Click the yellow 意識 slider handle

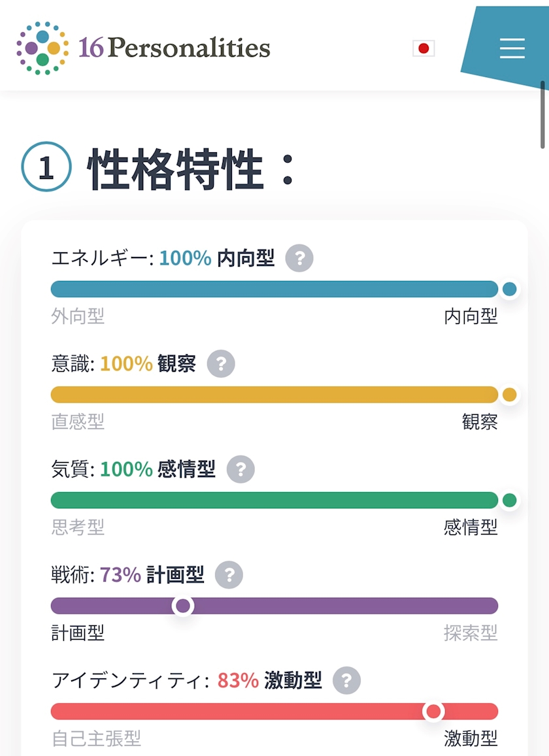[509, 395]
